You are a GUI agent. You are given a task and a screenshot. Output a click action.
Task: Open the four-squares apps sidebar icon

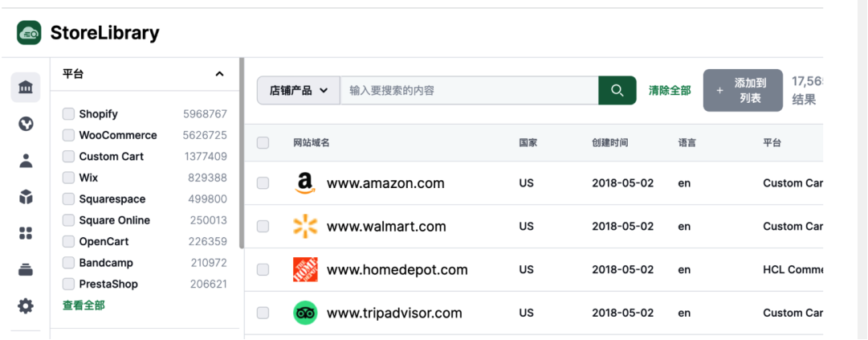[x=26, y=234]
